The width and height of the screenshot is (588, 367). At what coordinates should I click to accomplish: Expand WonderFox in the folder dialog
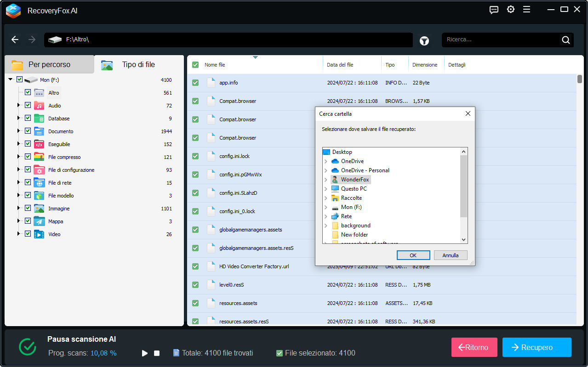pyautogui.click(x=326, y=180)
